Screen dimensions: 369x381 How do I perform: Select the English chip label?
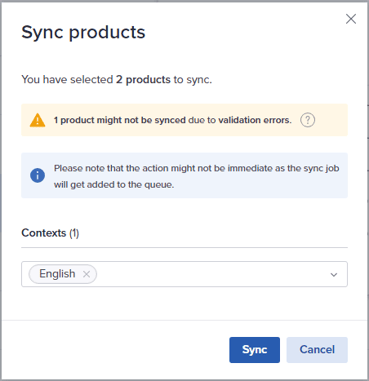click(57, 274)
